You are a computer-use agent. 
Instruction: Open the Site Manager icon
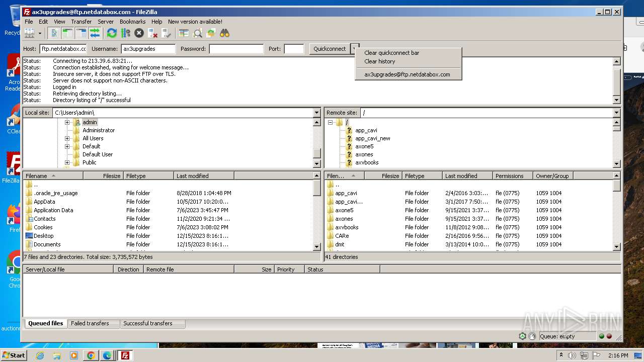point(29,33)
